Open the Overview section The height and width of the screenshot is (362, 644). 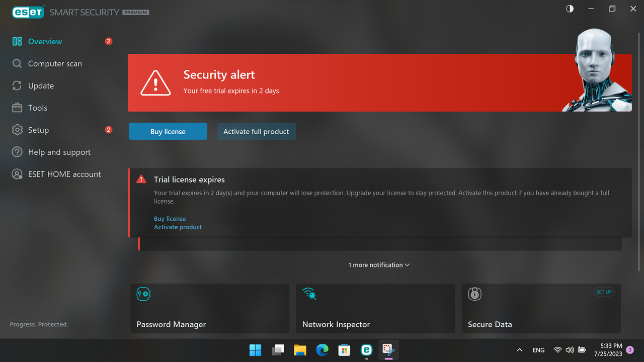tap(45, 42)
